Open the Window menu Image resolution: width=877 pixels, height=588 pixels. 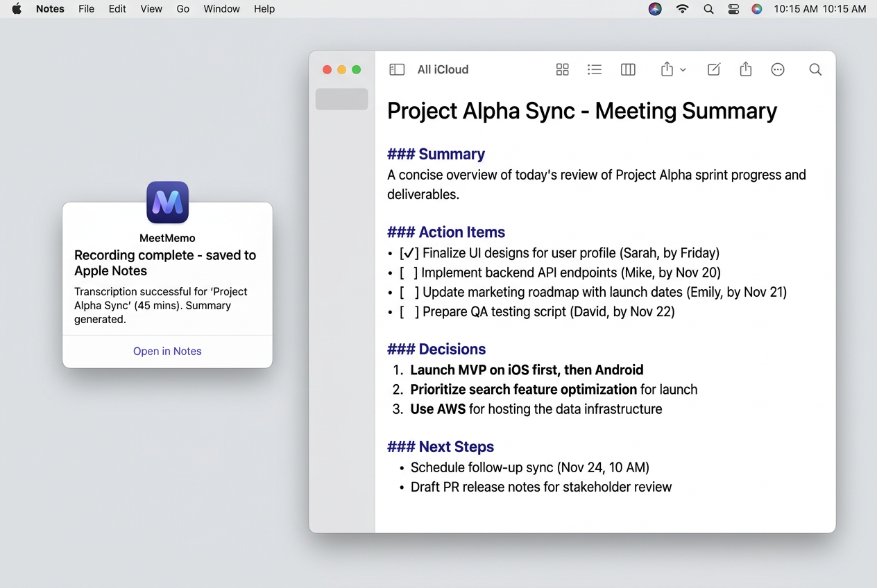[x=221, y=9]
